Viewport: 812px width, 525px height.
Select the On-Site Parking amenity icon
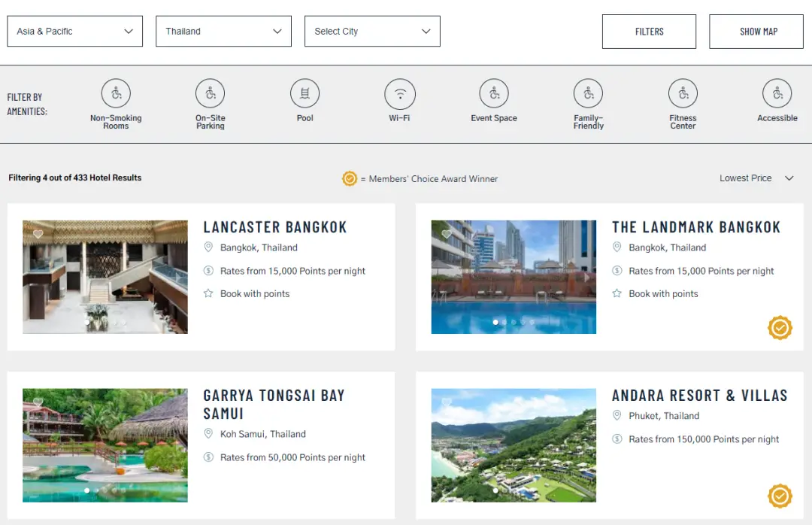pyautogui.click(x=211, y=94)
